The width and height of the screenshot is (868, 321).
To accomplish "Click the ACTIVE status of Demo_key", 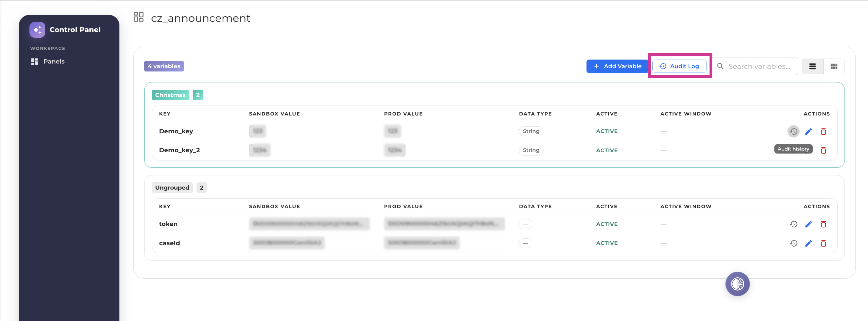I will pyautogui.click(x=607, y=131).
